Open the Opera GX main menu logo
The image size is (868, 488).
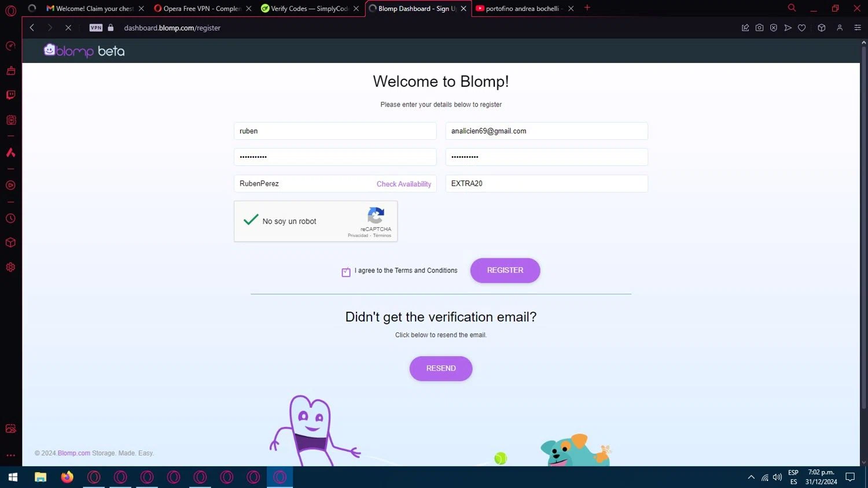(10, 10)
